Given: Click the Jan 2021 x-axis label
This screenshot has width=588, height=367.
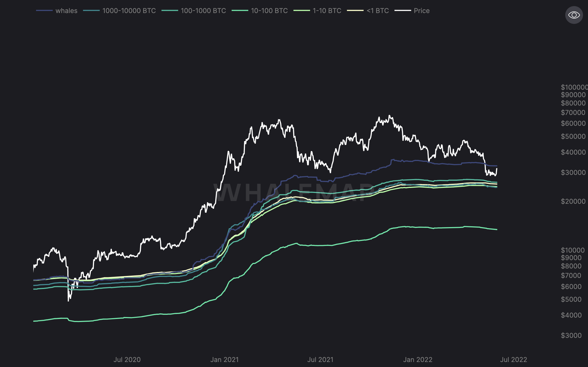Looking at the screenshot, I should click(x=224, y=360).
